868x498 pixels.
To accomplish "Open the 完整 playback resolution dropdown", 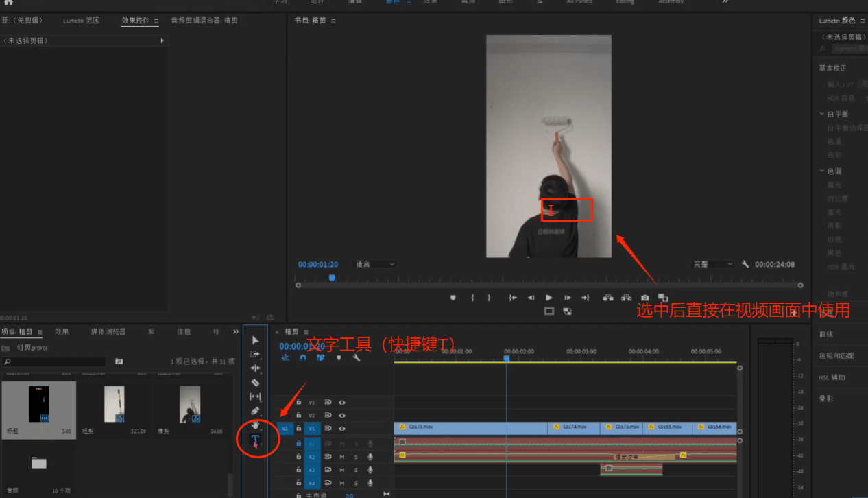I will coord(712,264).
